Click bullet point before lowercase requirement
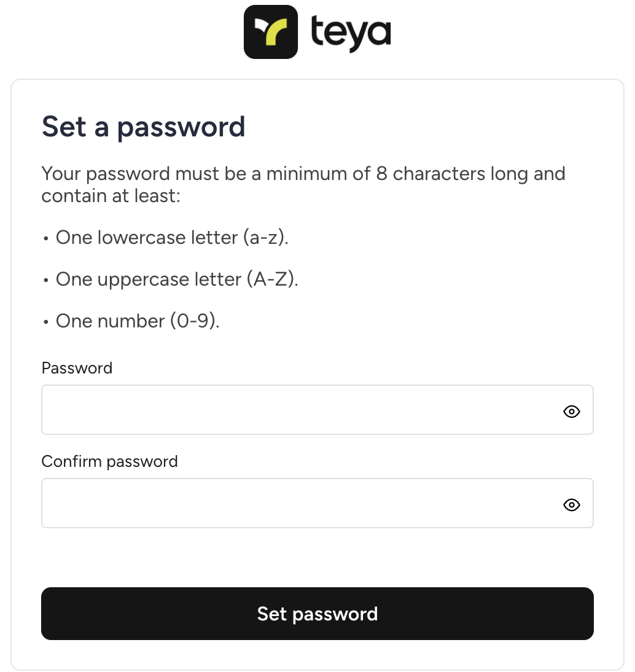The height and width of the screenshot is (672, 635). [x=46, y=239]
